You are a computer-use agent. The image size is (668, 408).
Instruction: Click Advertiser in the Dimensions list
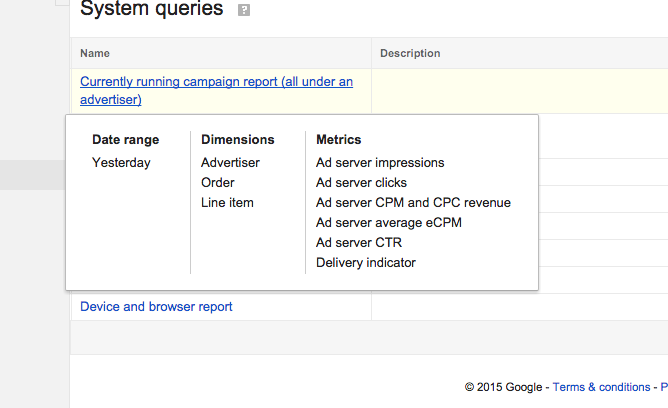click(x=230, y=162)
